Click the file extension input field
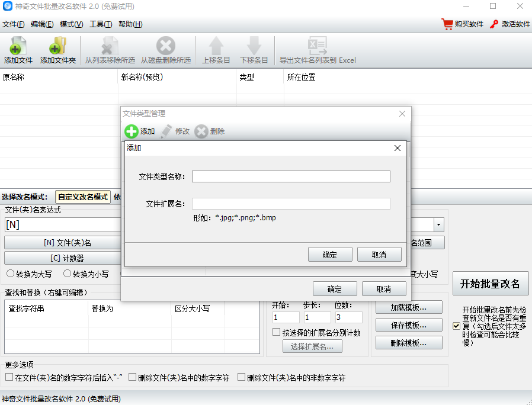This screenshot has height=405, width=532. 291,204
